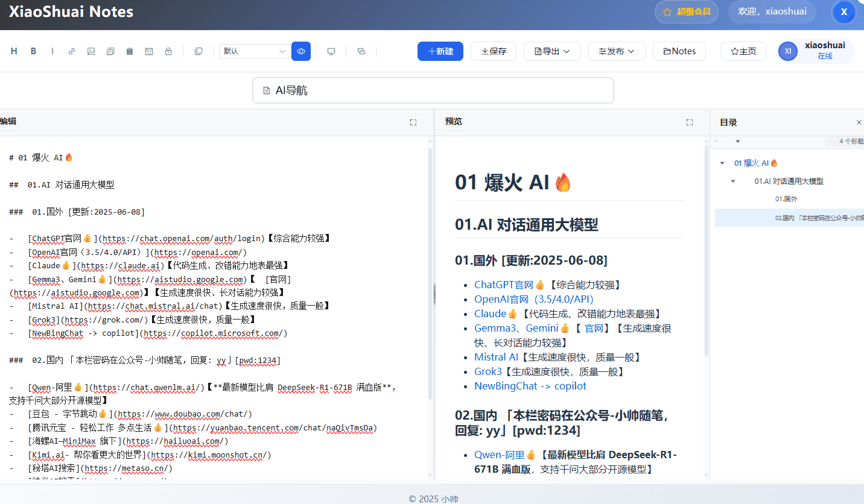The width and height of the screenshot is (864, 504).
Task: Click the '[豆包 - 字节跳动' editor line
Action: pos(131,414)
